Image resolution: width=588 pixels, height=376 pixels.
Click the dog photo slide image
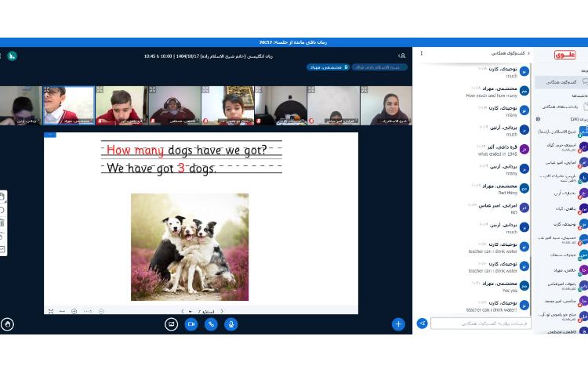[190, 247]
